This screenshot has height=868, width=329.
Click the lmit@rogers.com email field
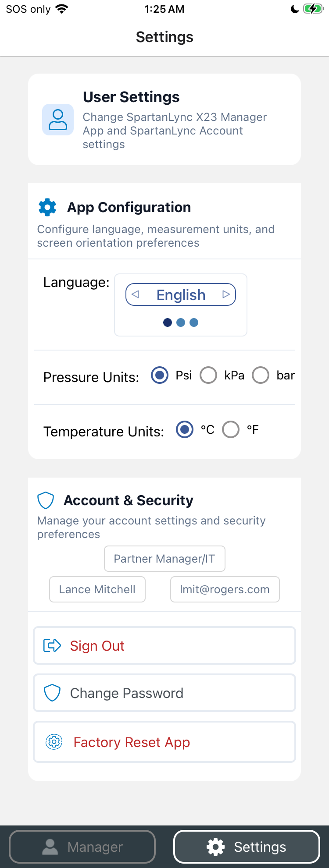(225, 589)
